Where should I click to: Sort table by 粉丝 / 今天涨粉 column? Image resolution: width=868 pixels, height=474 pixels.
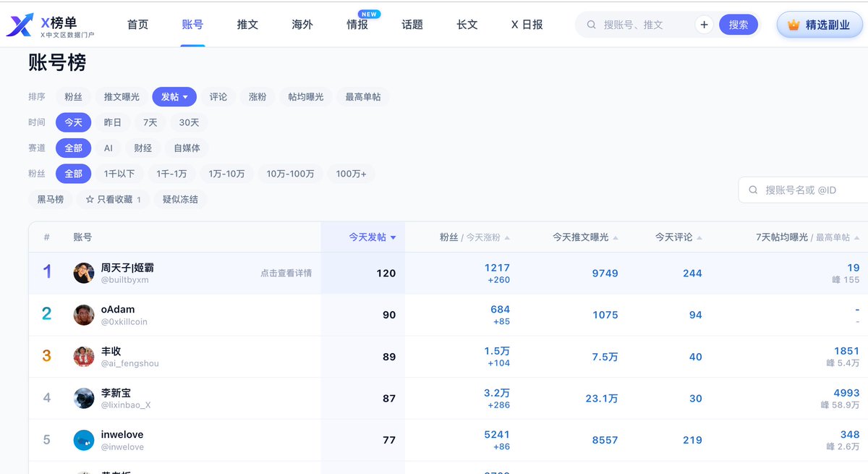coord(475,237)
